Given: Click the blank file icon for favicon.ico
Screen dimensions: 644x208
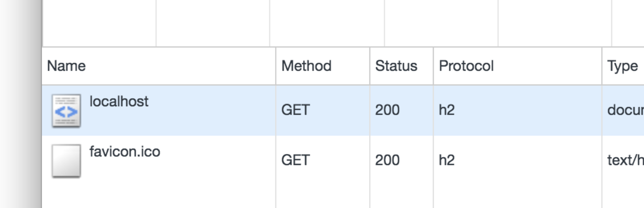Looking at the screenshot, I should coord(66,161).
